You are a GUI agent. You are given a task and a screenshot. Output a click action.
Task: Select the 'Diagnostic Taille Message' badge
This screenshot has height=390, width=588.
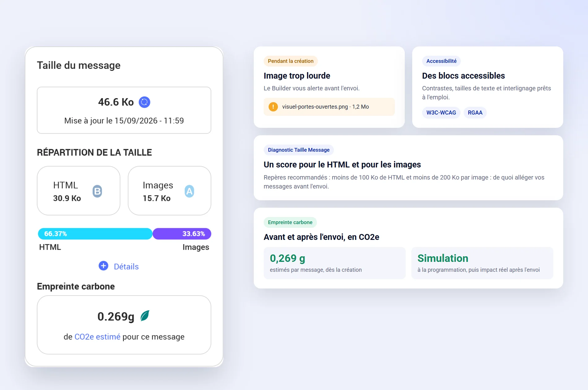tap(299, 150)
